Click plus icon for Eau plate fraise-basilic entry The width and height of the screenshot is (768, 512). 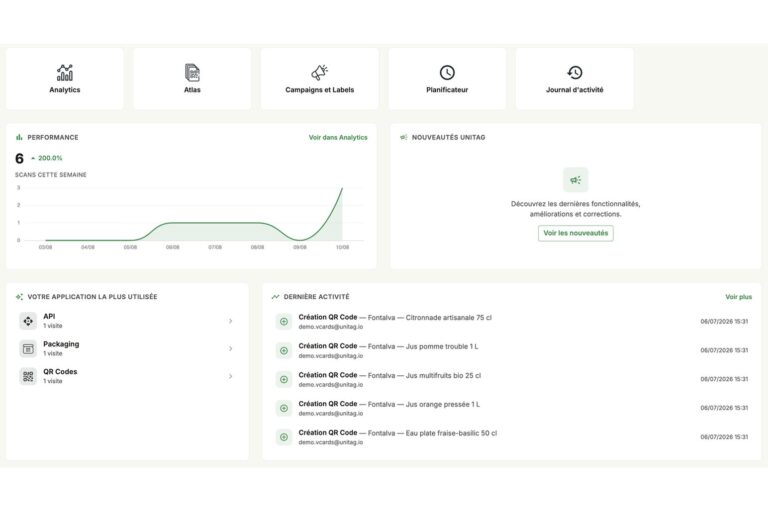click(284, 437)
